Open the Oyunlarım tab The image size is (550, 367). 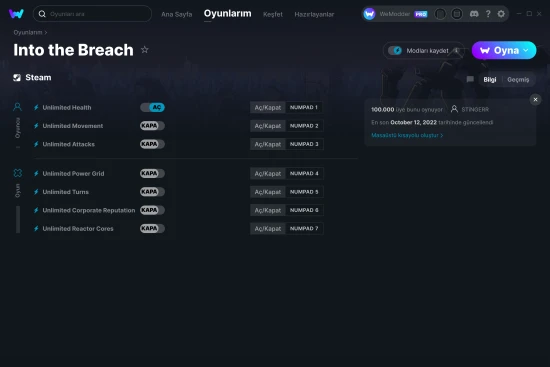click(x=227, y=14)
